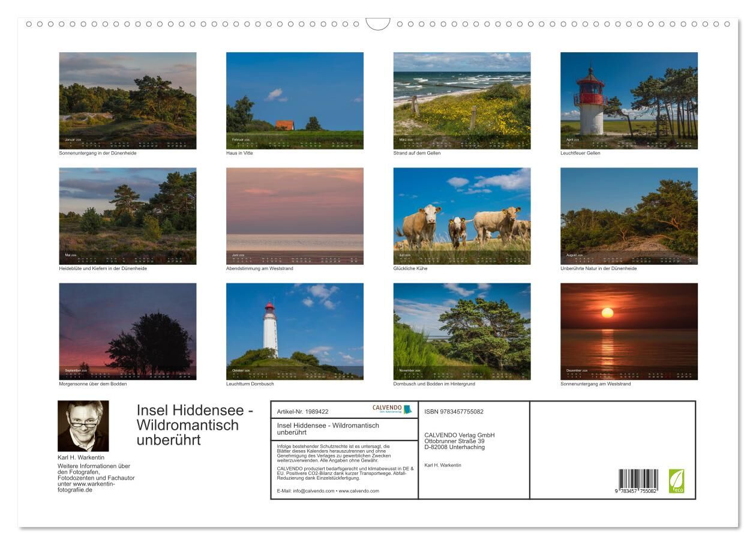The width and height of the screenshot is (756, 545).
Task: Open the Leuchtfeuer Gellen lighthouse photo
Action: tap(629, 100)
